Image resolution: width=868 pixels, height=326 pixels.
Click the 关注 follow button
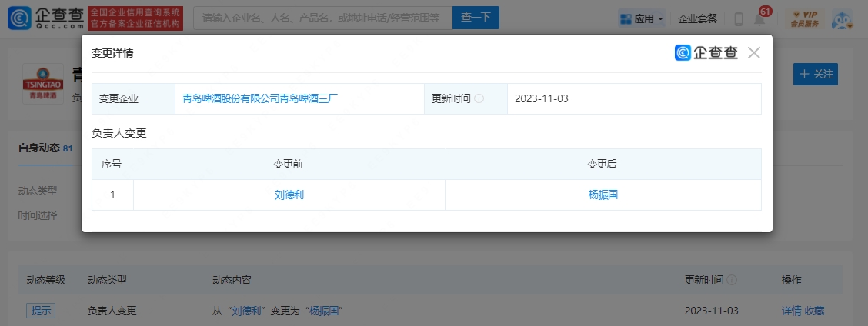pyautogui.click(x=816, y=74)
